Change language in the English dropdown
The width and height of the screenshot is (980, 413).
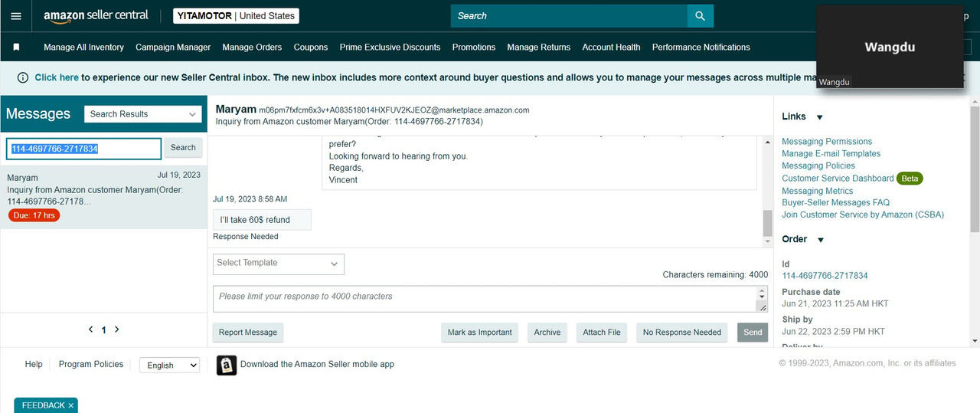169,365
